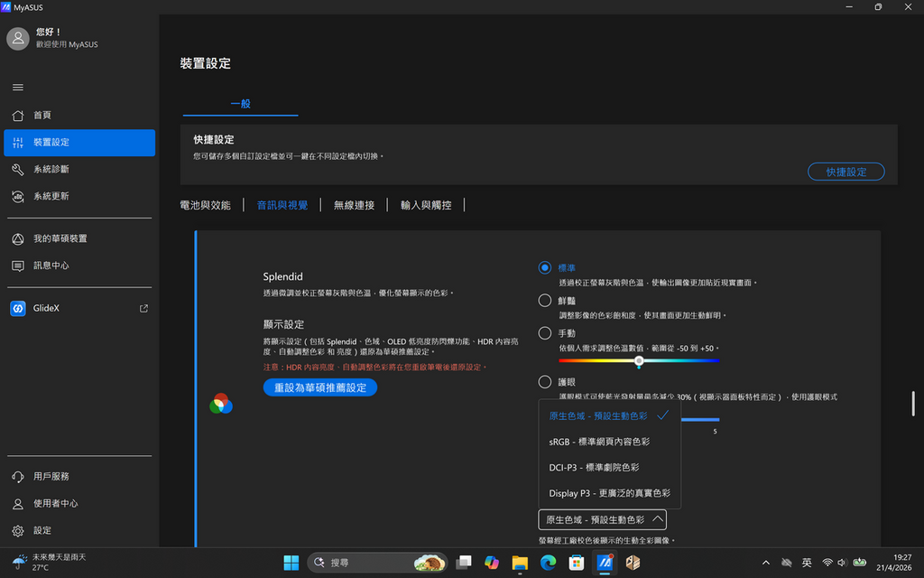Open the weather widget on taskbar

tap(50, 562)
